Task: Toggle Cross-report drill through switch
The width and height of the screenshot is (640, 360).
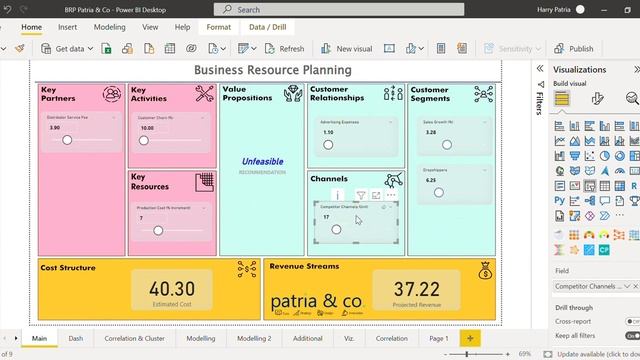Action: pyautogui.click(x=632, y=321)
